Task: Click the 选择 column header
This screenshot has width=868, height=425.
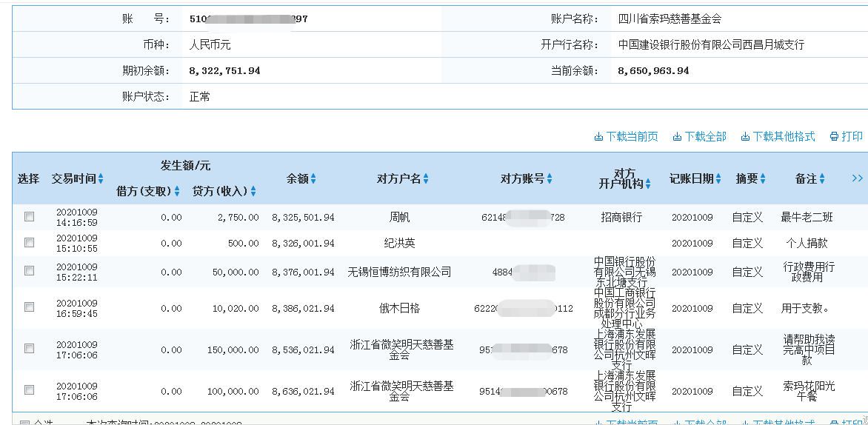Action: pyautogui.click(x=28, y=178)
